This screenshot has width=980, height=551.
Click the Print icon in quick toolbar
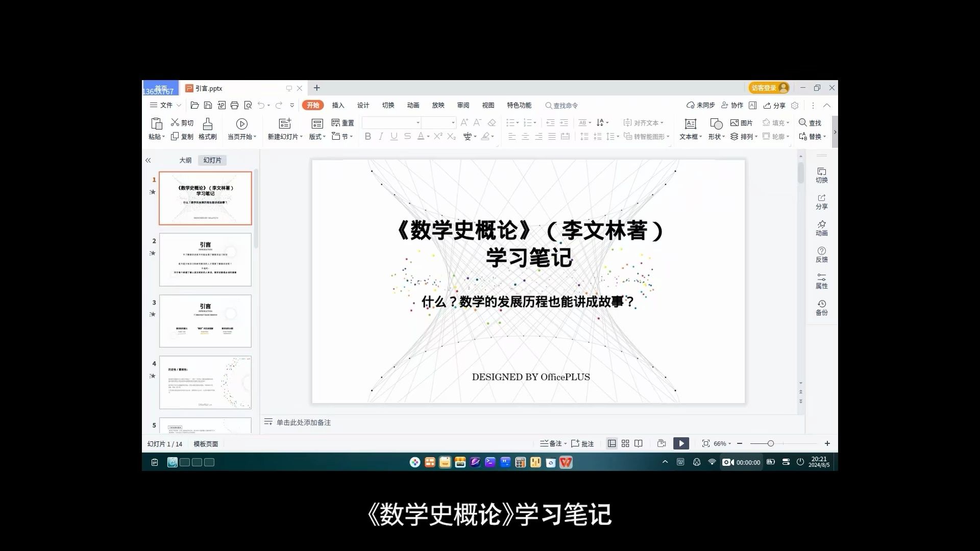pos(234,106)
